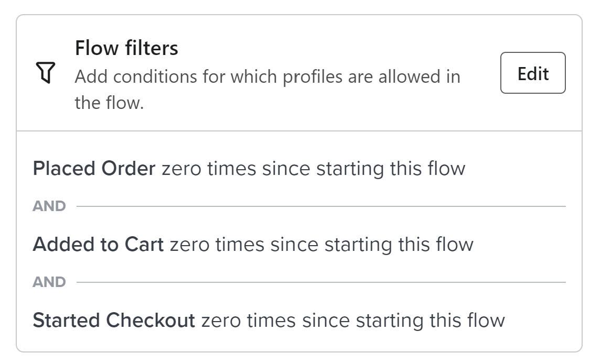
Task: Select the Flow filters heading
Action: (126, 48)
